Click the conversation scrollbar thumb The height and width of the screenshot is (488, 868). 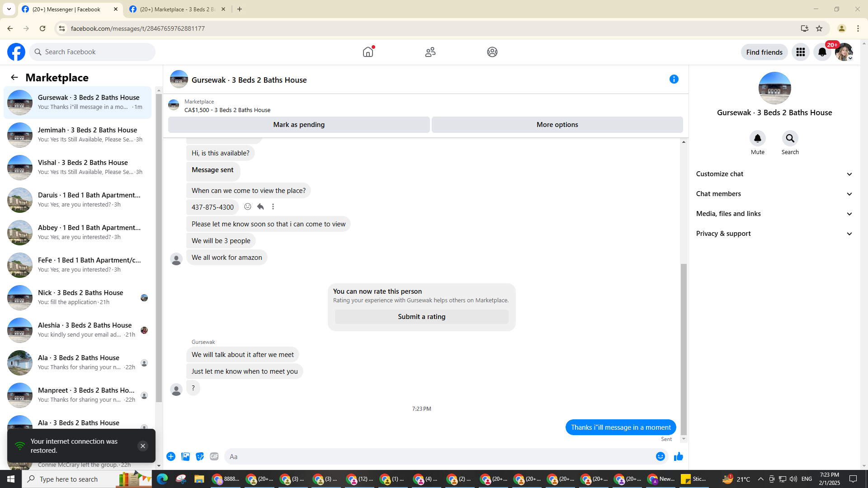tap(684, 348)
